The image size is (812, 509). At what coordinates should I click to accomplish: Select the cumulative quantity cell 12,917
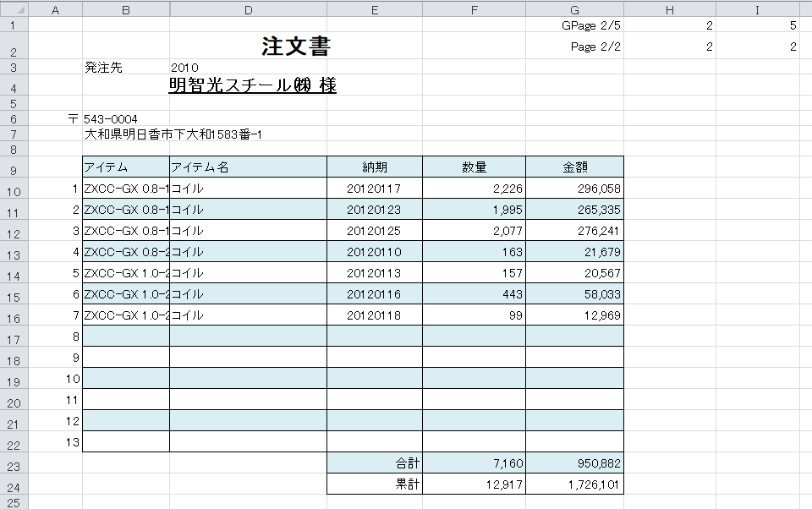coord(474,484)
